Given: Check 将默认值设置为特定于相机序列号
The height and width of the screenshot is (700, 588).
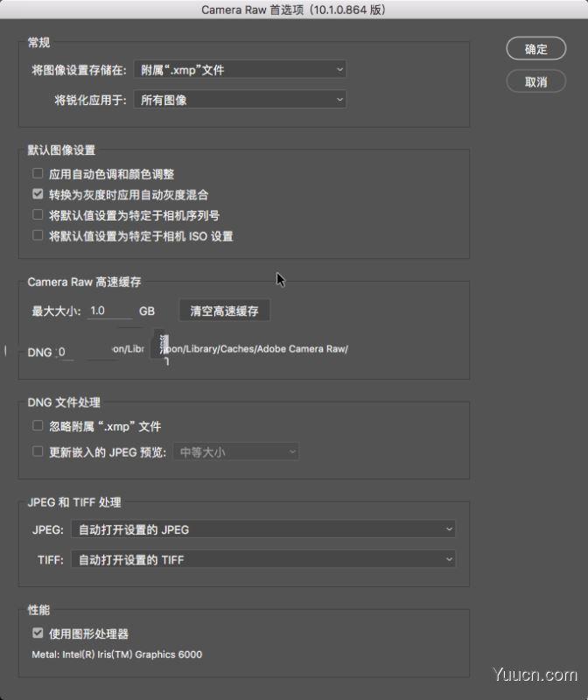Looking at the screenshot, I should coord(38,214).
